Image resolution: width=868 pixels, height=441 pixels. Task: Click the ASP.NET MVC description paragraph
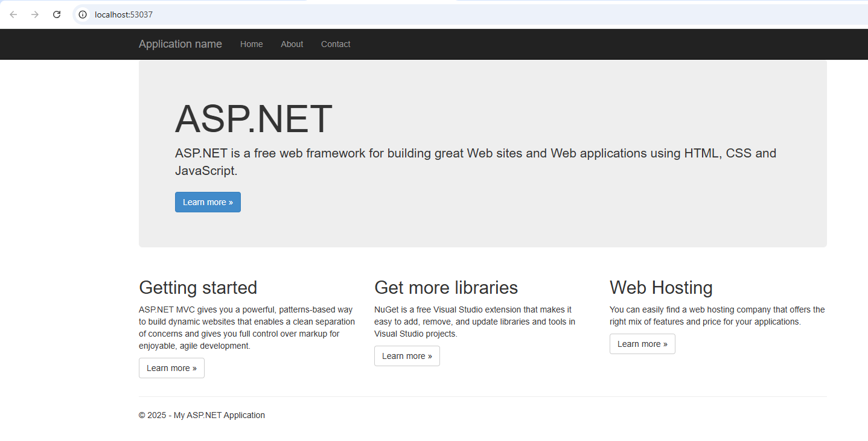click(247, 328)
